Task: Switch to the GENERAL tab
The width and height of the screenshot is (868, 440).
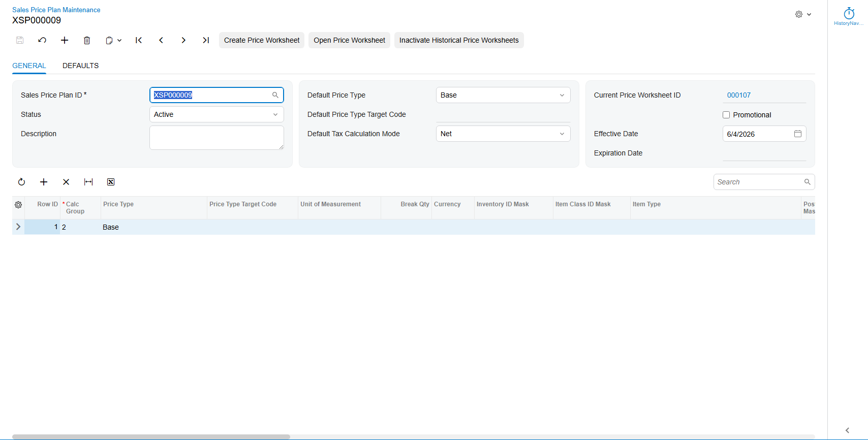Action: click(29, 66)
